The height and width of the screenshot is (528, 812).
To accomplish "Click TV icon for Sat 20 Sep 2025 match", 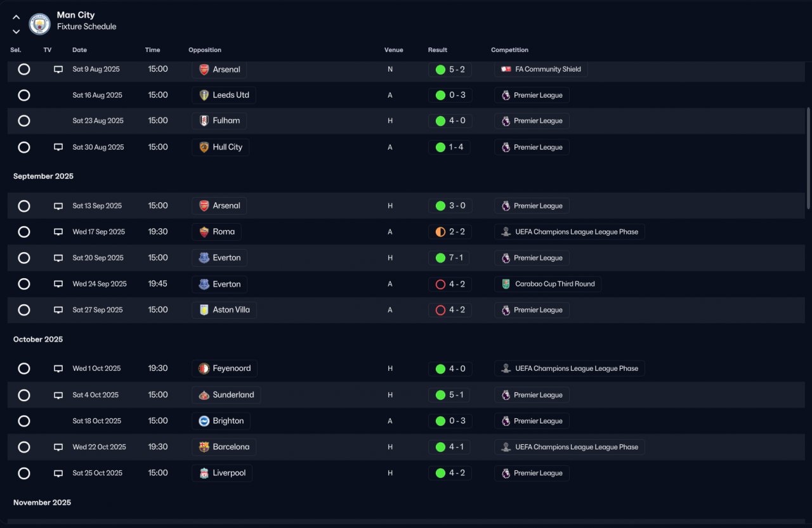I will pyautogui.click(x=58, y=258).
